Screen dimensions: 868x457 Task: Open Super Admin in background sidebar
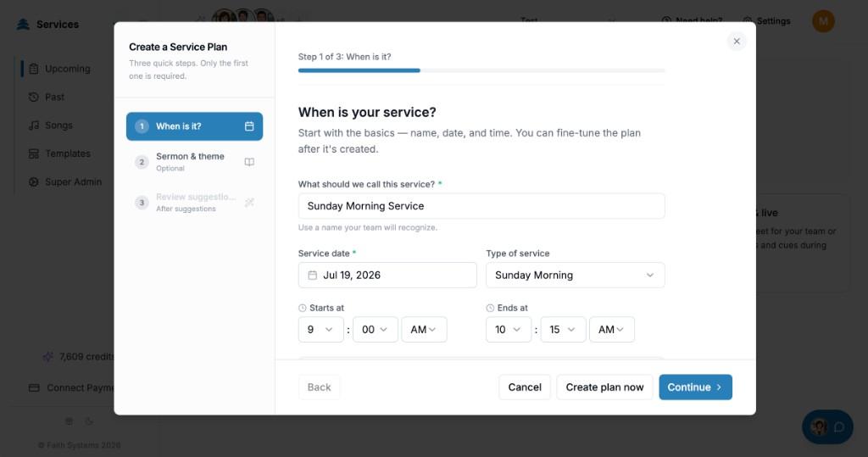[73, 181]
